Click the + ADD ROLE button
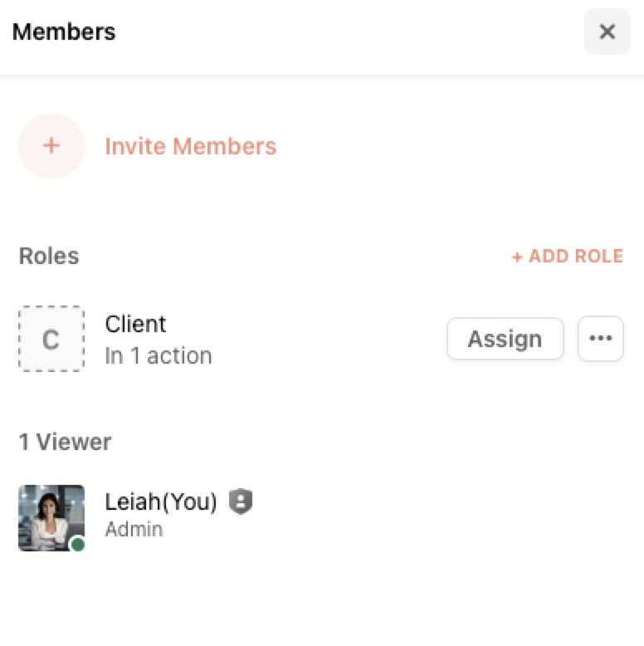The image size is (644, 646). coord(568,256)
